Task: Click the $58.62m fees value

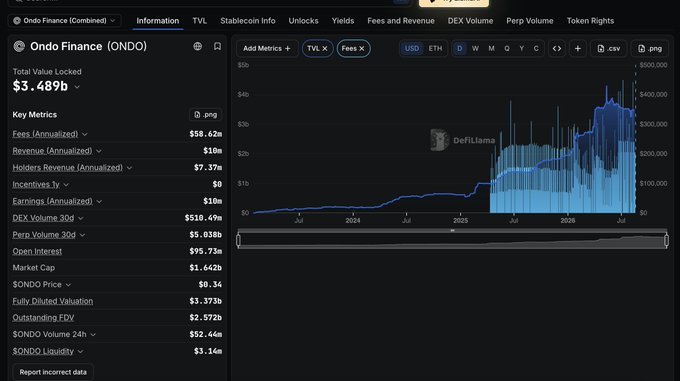Action: click(206, 134)
